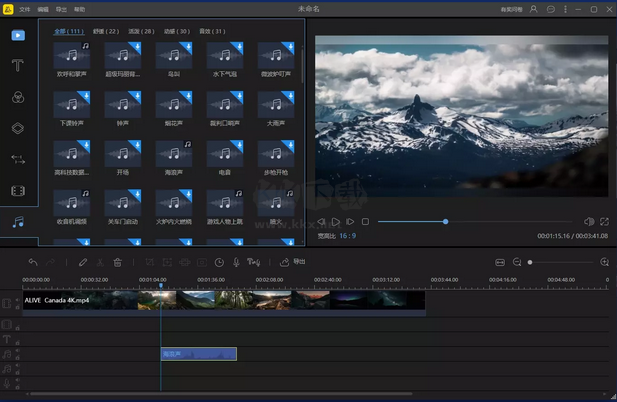Open the Text panel in the sidebar

(18, 66)
